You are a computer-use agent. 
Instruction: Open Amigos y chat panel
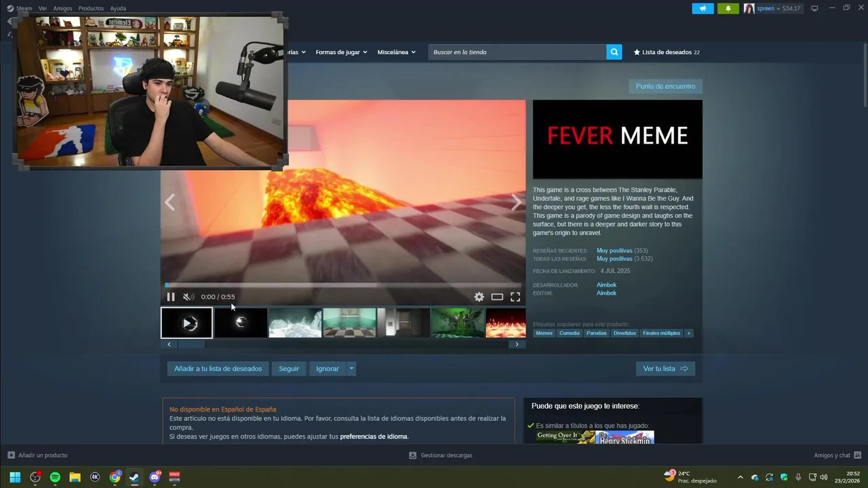pos(837,455)
